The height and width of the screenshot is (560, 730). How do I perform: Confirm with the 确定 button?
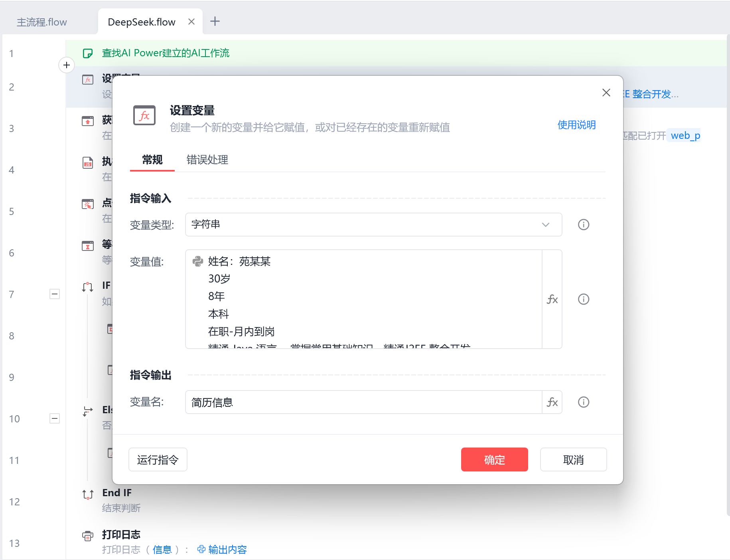tap(495, 459)
